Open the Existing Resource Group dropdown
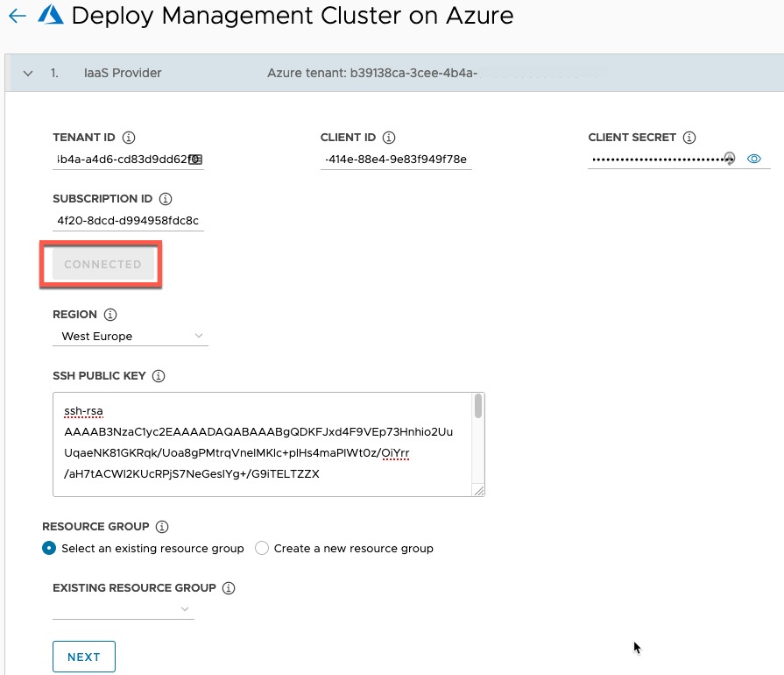784x675 pixels. pos(124,609)
